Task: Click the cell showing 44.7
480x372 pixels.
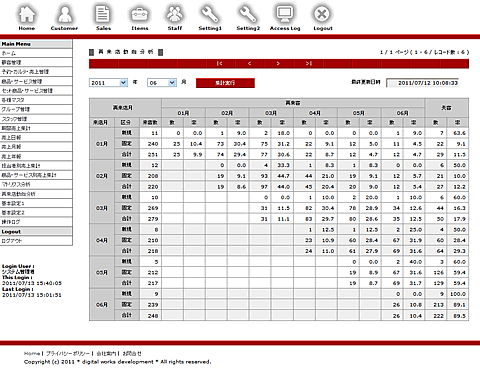Action: point(282,176)
